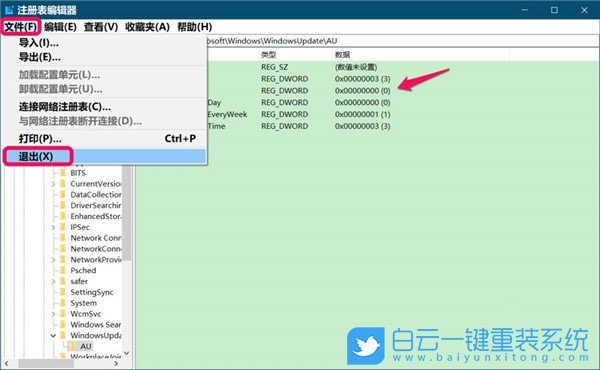Viewport: 600px width, 370px height.
Task: Click the NetworkConnectivity folder icon
Action: point(63,249)
